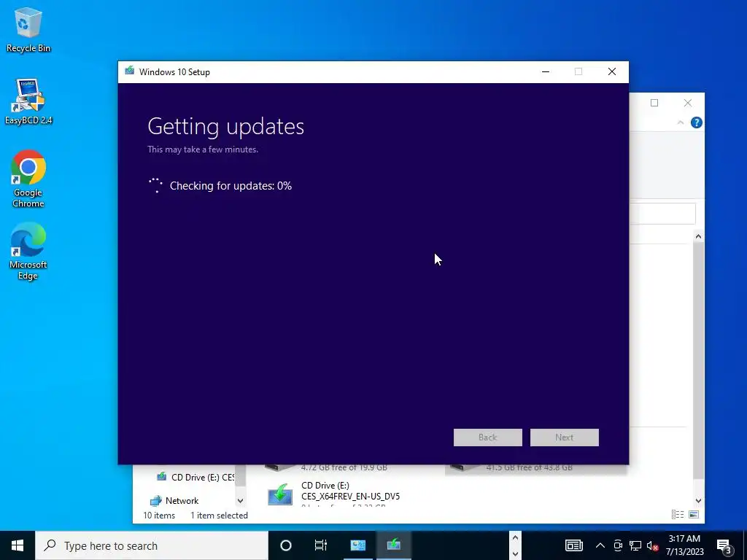Open Google Chrome desktop shortcut
Viewport: 747px width, 560px height.
pyautogui.click(x=28, y=179)
